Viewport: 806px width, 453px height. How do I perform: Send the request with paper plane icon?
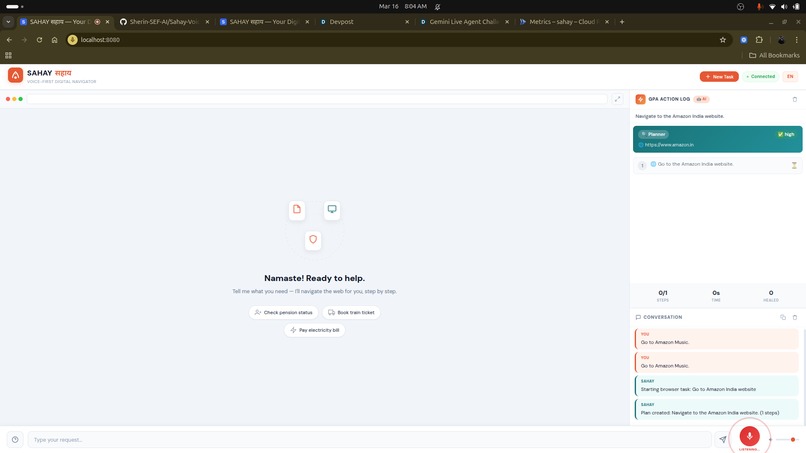(723, 440)
